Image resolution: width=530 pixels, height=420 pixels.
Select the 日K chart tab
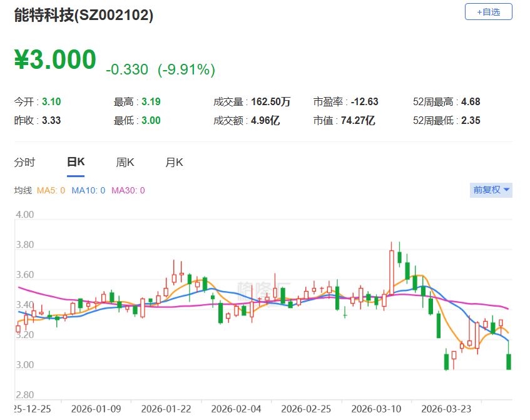click(76, 162)
